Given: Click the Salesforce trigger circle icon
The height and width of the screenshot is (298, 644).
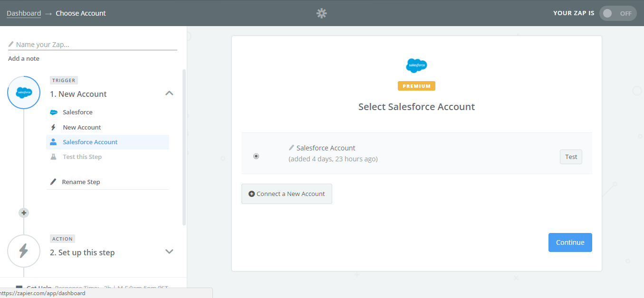Looking at the screenshot, I should coord(24,93).
